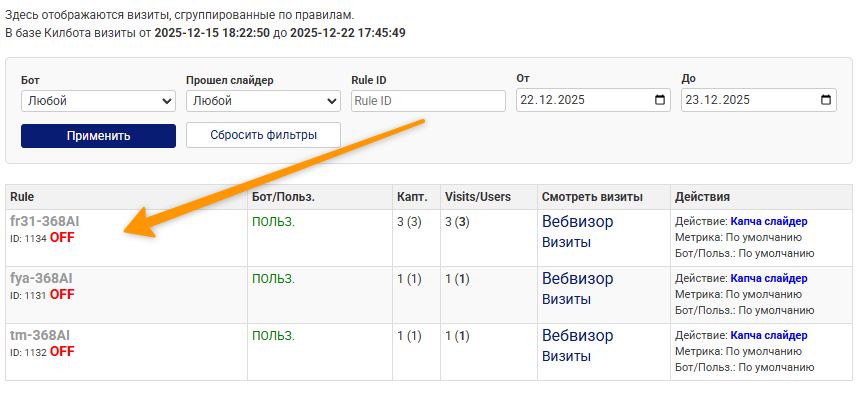Open calendar picker icon in От field
Viewport: 861px width, 399px height.
pos(660,100)
